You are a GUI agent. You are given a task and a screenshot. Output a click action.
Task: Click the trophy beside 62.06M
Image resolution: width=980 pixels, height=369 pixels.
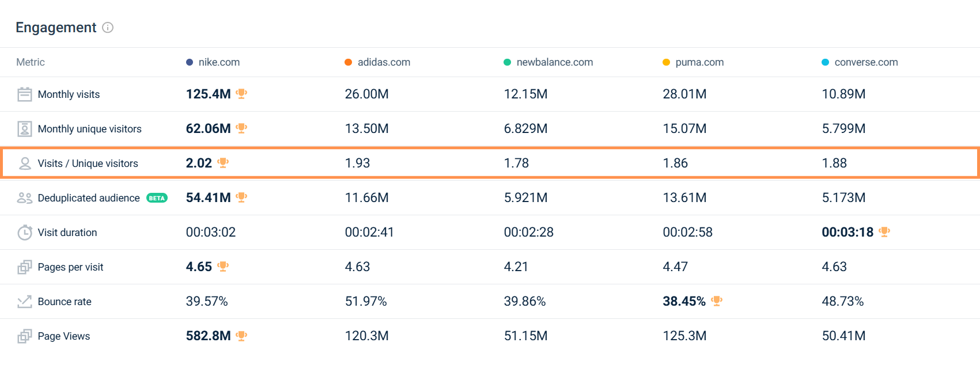[x=241, y=128]
